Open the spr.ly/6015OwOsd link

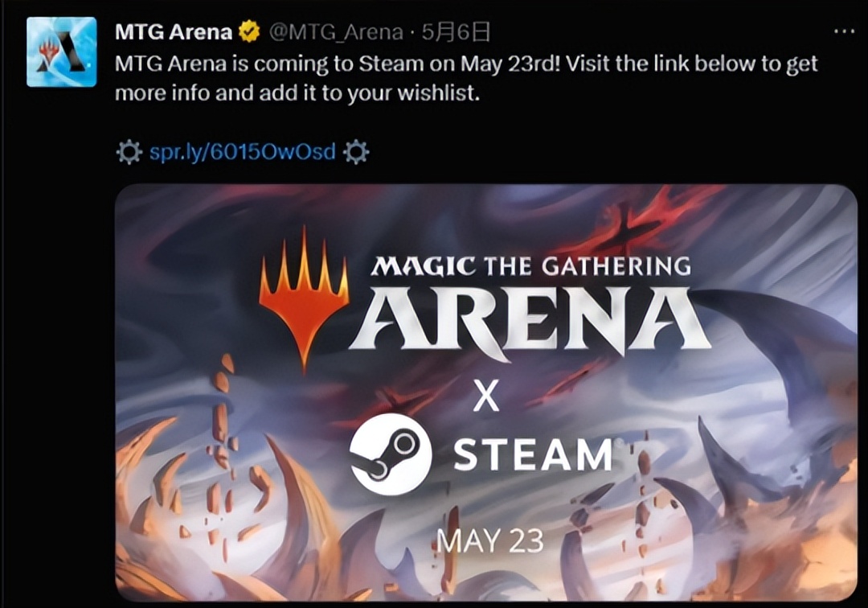coord(243,152)
